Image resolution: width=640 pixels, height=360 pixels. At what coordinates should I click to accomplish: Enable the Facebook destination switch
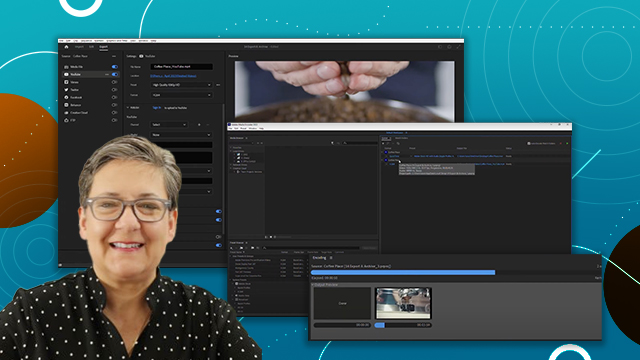115,98
